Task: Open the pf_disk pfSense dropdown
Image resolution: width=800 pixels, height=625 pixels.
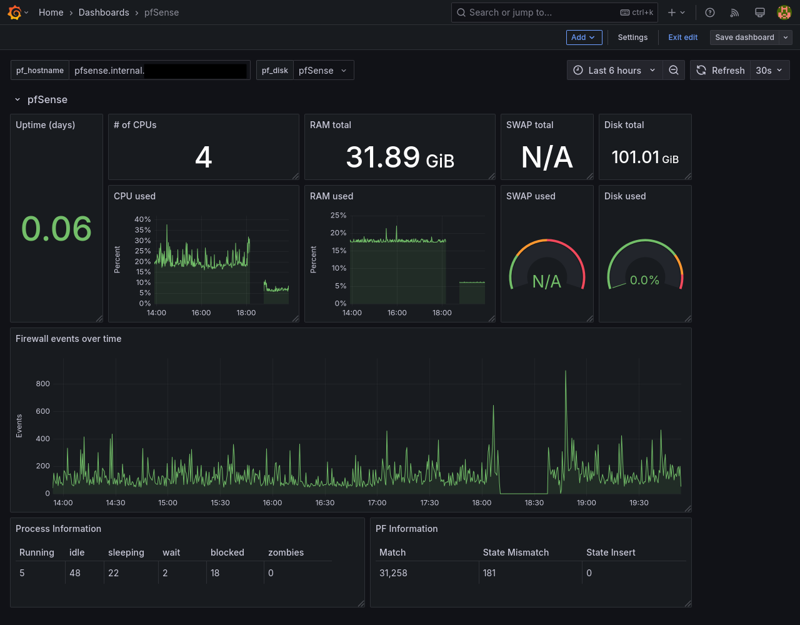Action: [323, 70]
